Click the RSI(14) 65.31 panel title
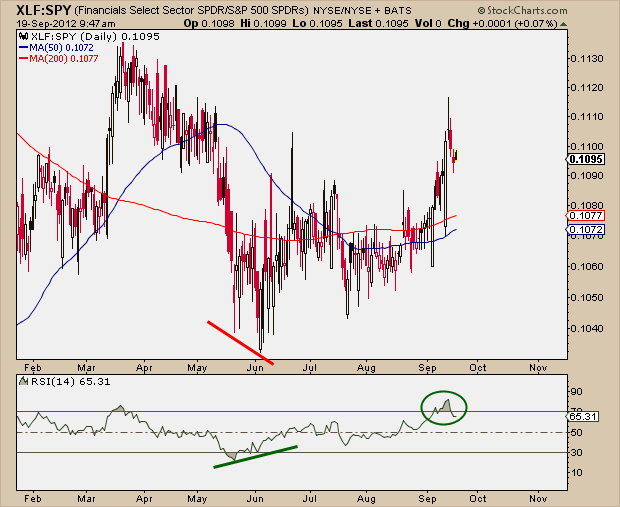Image resolution: width=620 pixels, height=507 pixels. pos(70,382)
